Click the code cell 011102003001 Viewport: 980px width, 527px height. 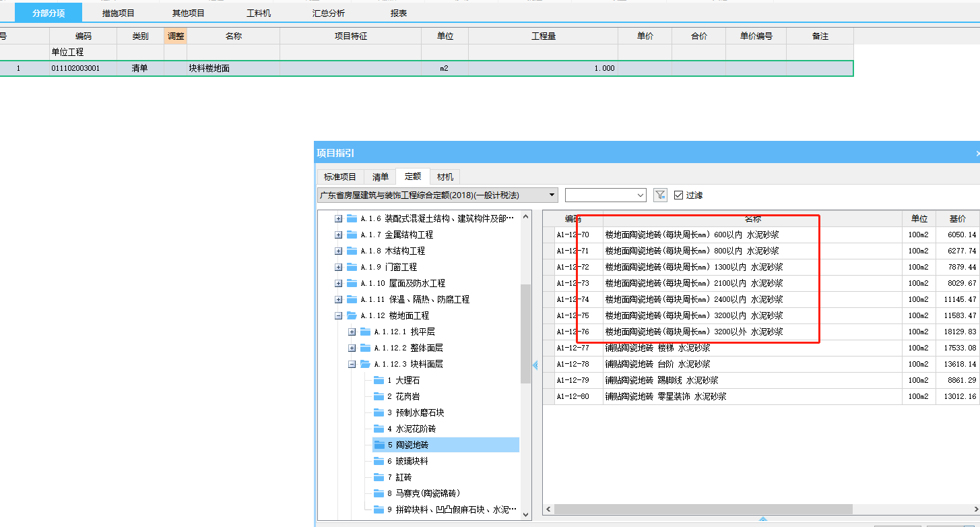(x=83, y=68)
